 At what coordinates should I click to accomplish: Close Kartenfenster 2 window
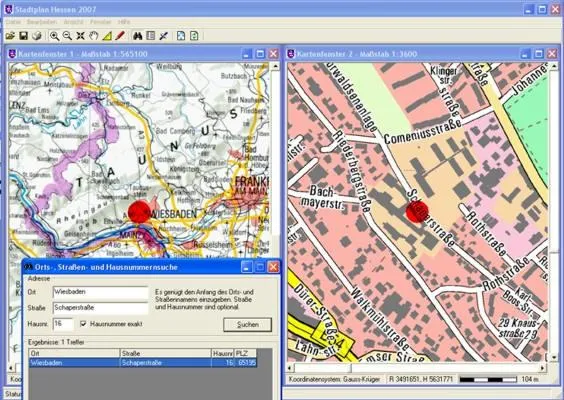552,54
